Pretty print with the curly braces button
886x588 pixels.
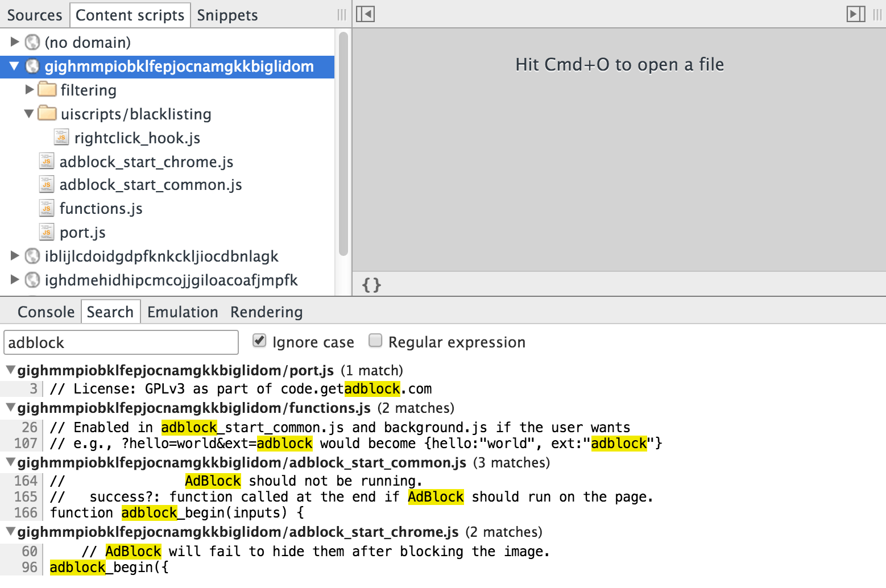coord(371,284)
